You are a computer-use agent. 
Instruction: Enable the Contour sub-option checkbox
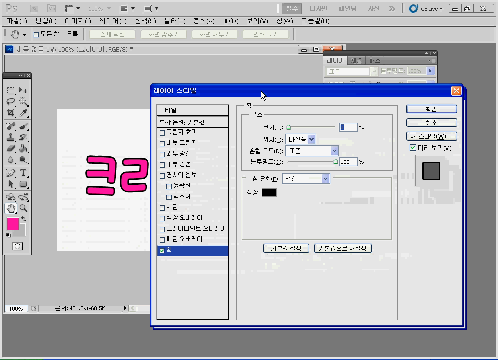[169, 186]
